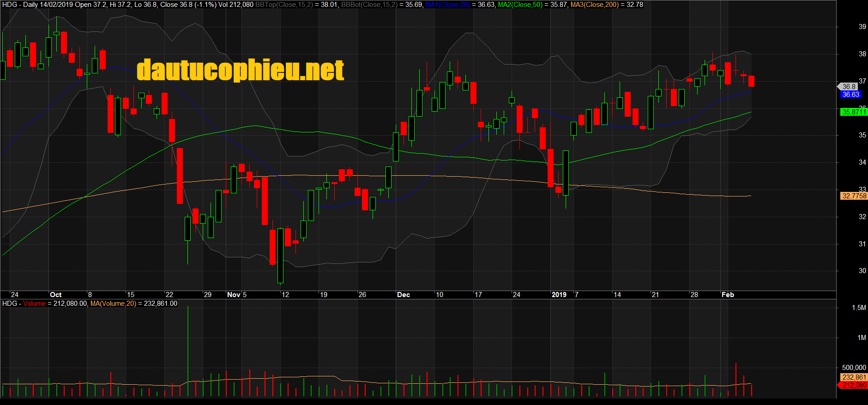Click the 12 date label in November
The height and width of the screenshot is (405, 868).
click(285, 295)
